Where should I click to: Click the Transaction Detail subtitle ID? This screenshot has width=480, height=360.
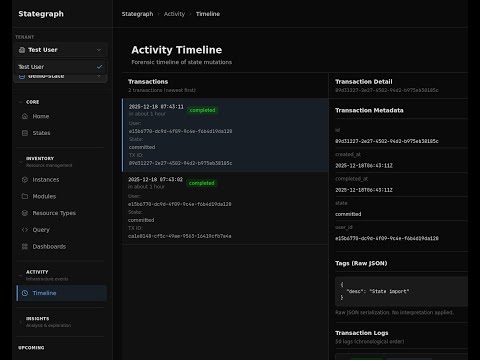pos(387,90)
